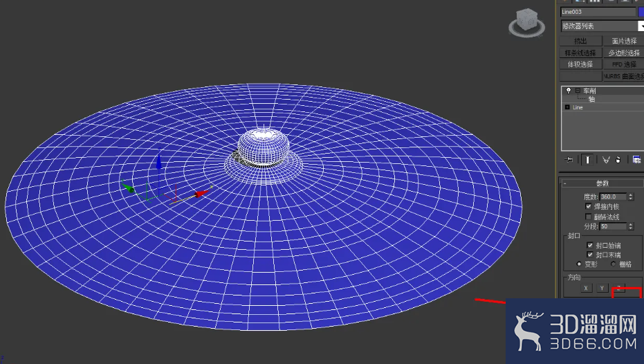Click the 度数 value field
Screen dimensions: 644x364
click(613, 197)
